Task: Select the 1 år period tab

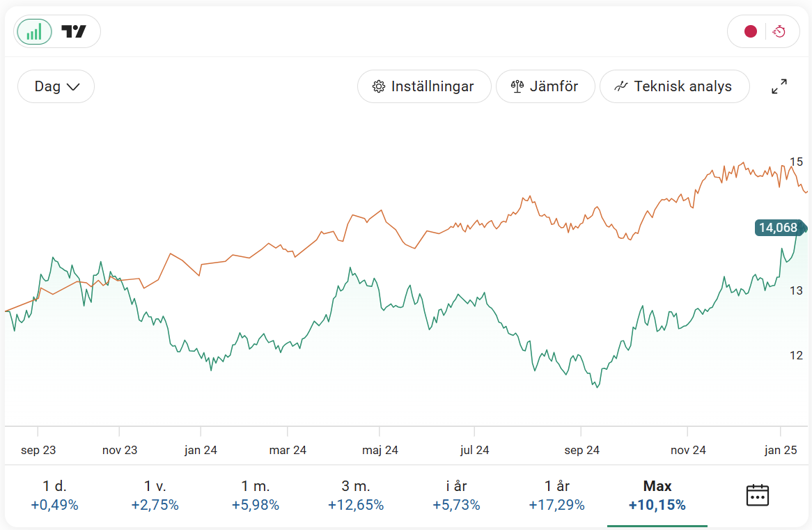Action: (x=556, y=495)
